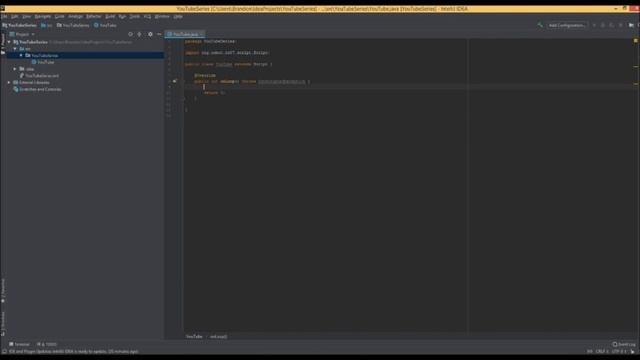640x360 pixels.
Task: Hide the Project panel with minimize icon
Action: pyautogui.click(x=159, y=34)
